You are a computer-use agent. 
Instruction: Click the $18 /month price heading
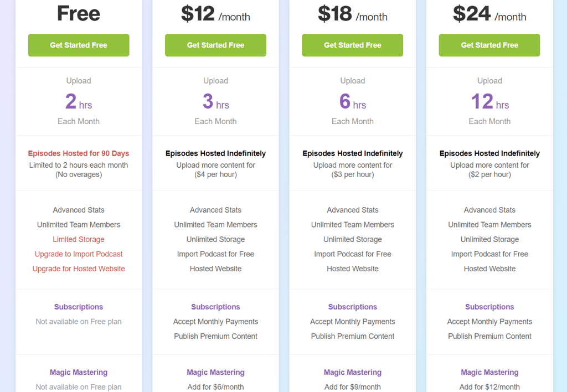(353, 14)
